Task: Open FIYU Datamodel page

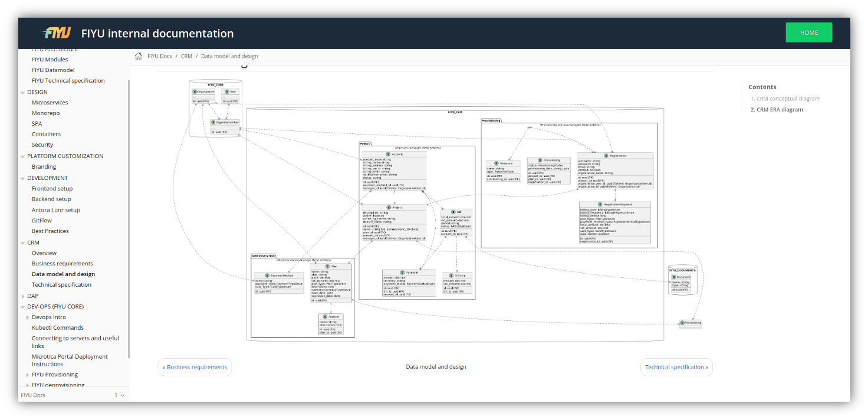Action: pyautogui.click(x=53, y=70)
